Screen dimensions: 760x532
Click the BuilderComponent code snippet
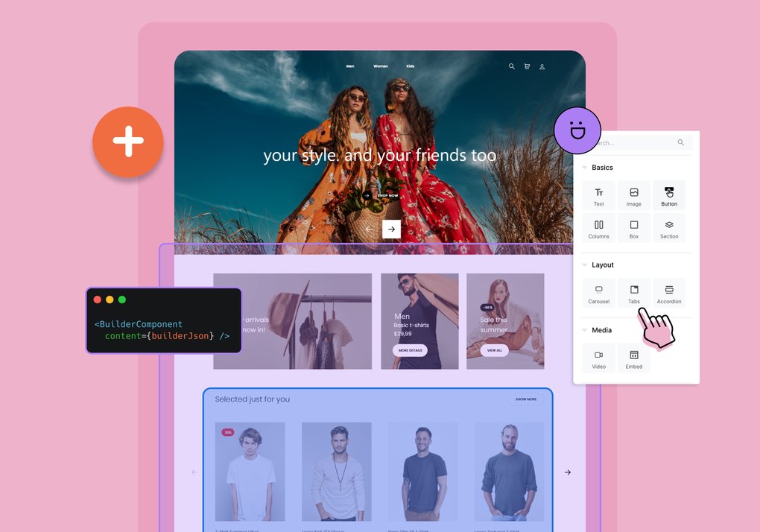coord(164,320)
